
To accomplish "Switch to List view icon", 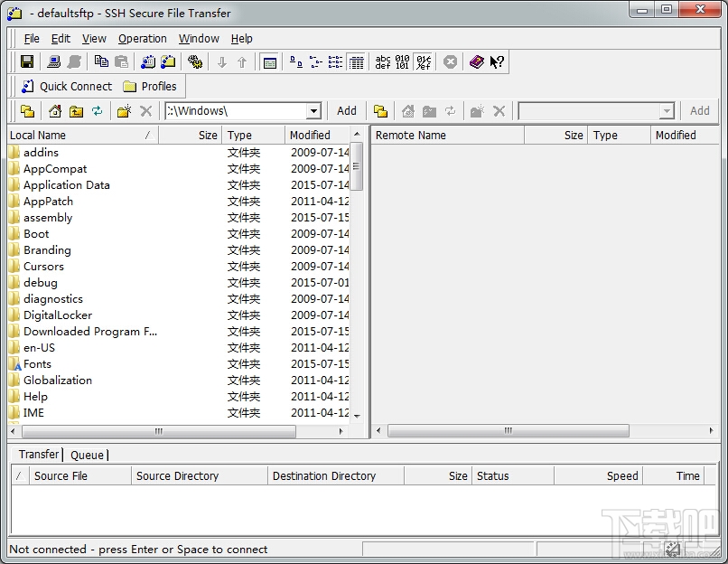I will coord(336,61).
